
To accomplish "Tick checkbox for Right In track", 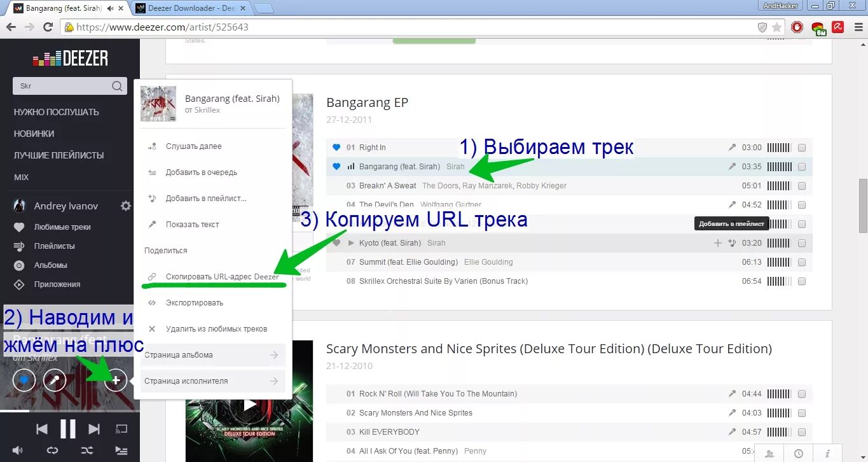I will [802, 148].
